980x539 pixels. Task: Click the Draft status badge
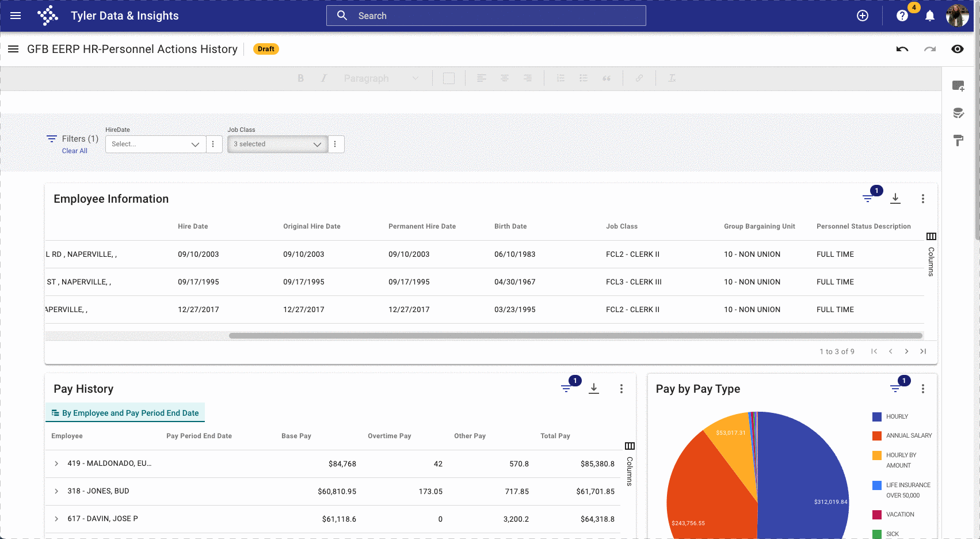[x=266, y=49]
